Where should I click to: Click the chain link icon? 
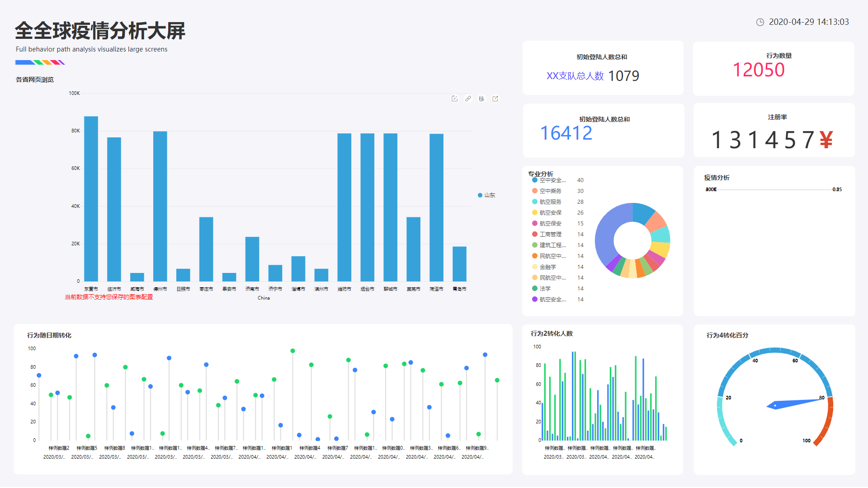click(x=468, y=99)
